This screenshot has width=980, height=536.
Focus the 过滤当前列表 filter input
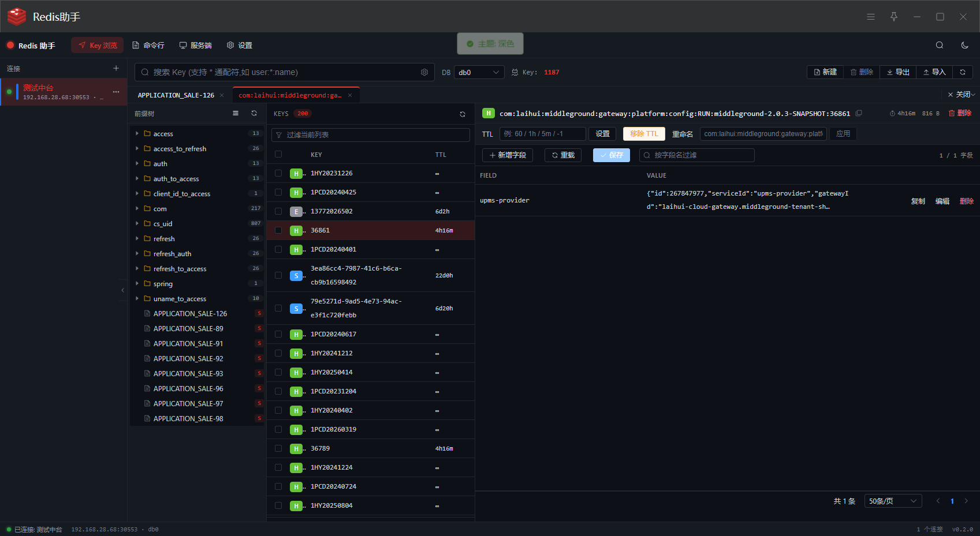click(x=371, y=135)
